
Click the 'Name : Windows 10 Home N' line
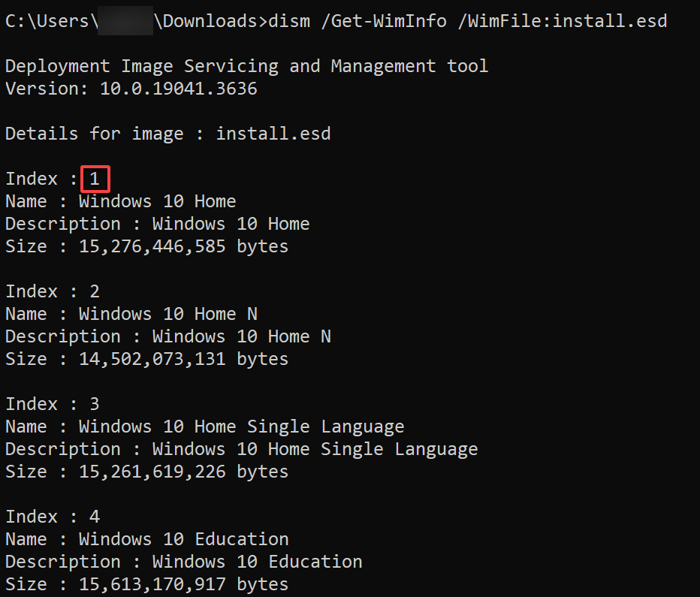click(131, 314)
